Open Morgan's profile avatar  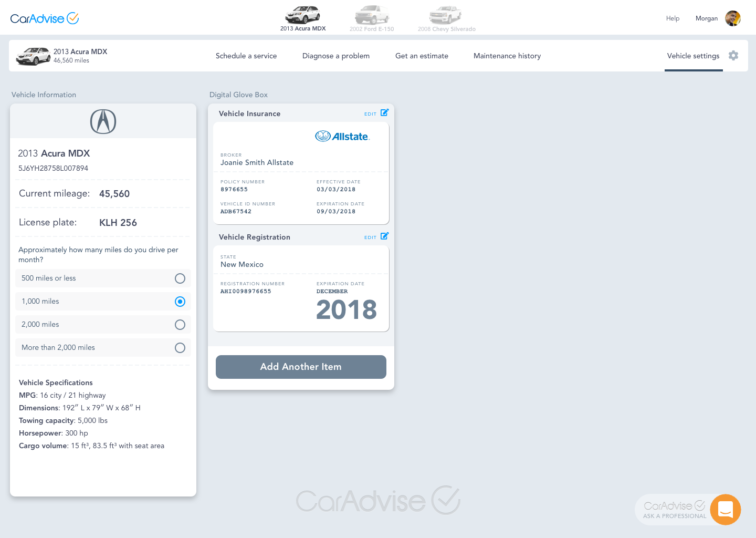pyautogui.click(x=733, y=18)
